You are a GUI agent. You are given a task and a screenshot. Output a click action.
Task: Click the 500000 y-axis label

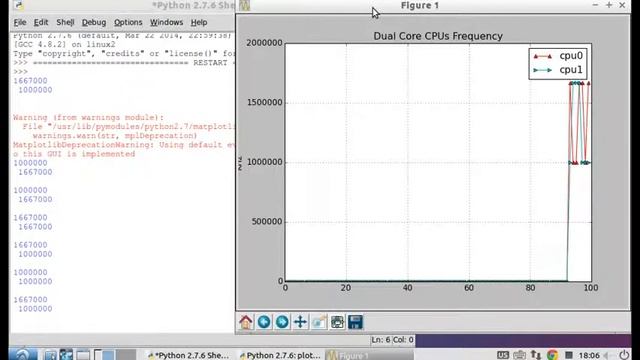tap(267, 222)
